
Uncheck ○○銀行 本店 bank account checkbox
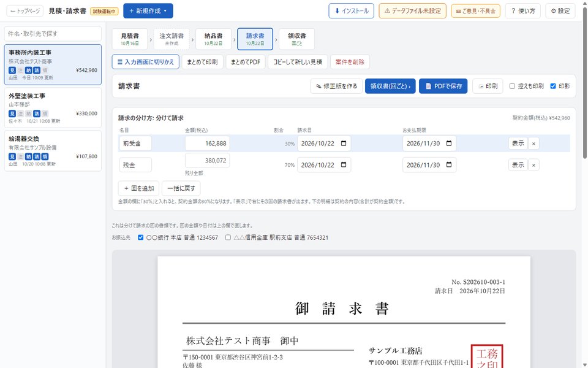click(x=141, y=237)
